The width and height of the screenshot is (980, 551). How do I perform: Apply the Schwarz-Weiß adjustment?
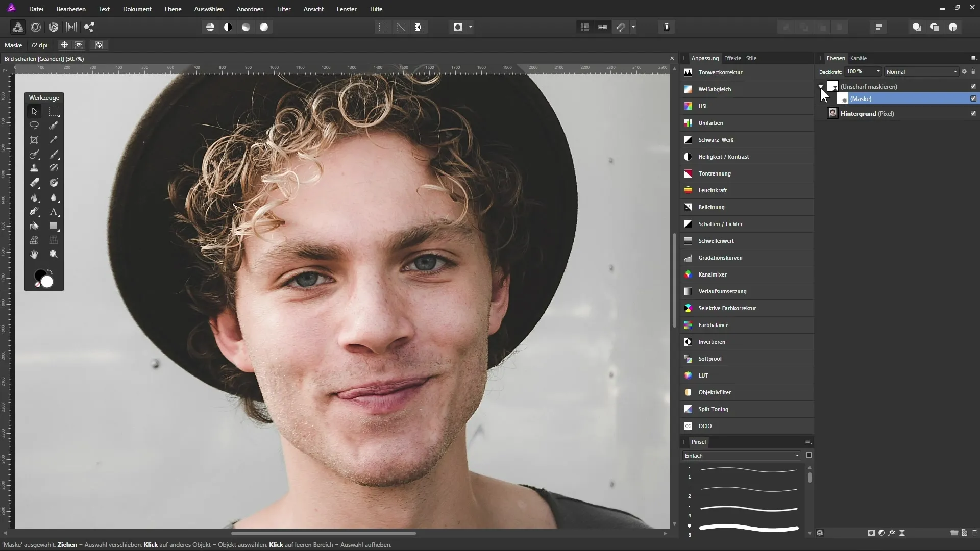click(x=716, y=140)
